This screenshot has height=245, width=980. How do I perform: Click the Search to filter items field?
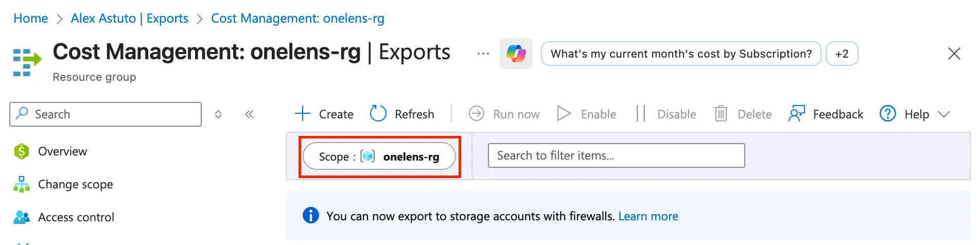tap(616, 155)
